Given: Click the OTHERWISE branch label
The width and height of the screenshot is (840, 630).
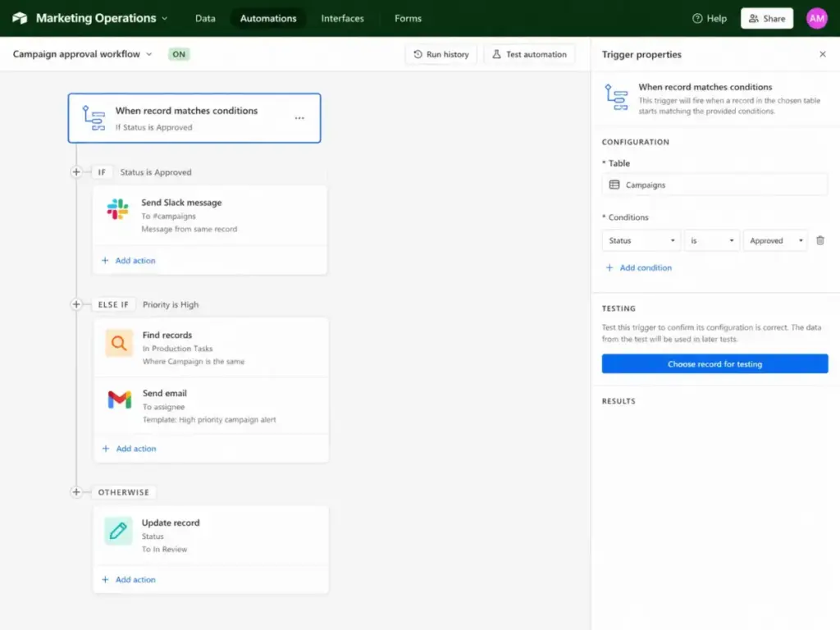Looking at the screenshot, I should [124, 492].
